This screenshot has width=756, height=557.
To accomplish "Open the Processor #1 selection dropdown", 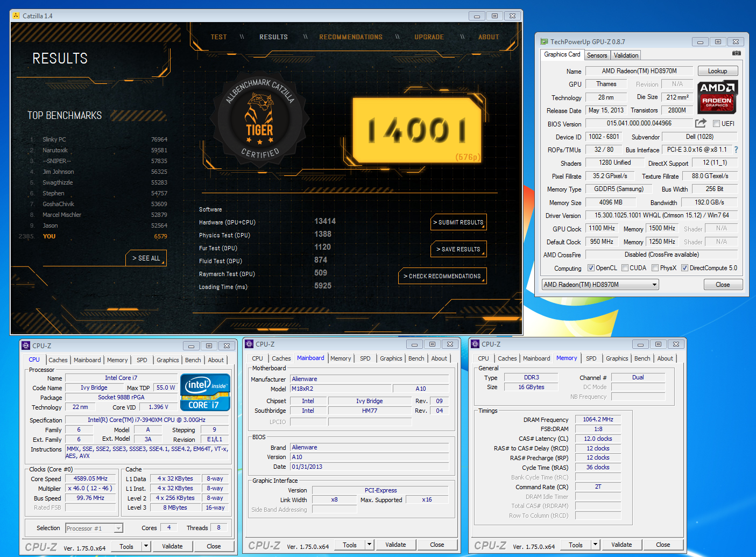I will [x=94, y=528].
